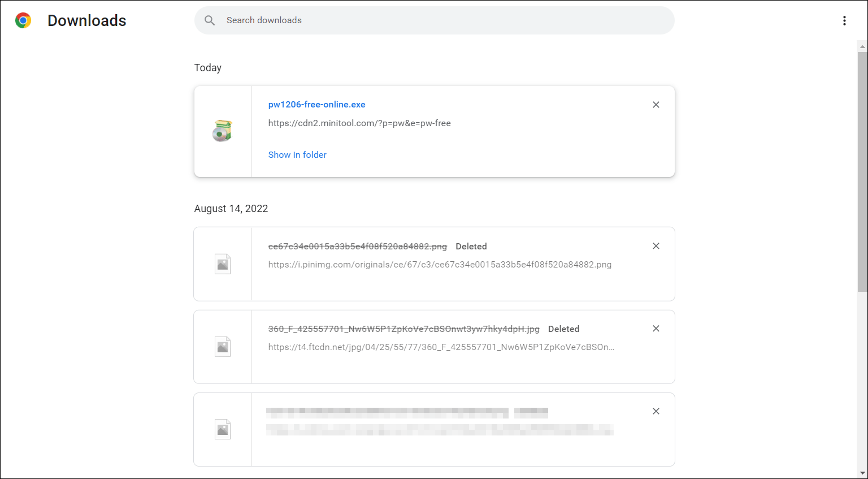This screenshot has width=868, height=479.
Task: Click the image file icon for the deleted JPG
Action: 222,346
